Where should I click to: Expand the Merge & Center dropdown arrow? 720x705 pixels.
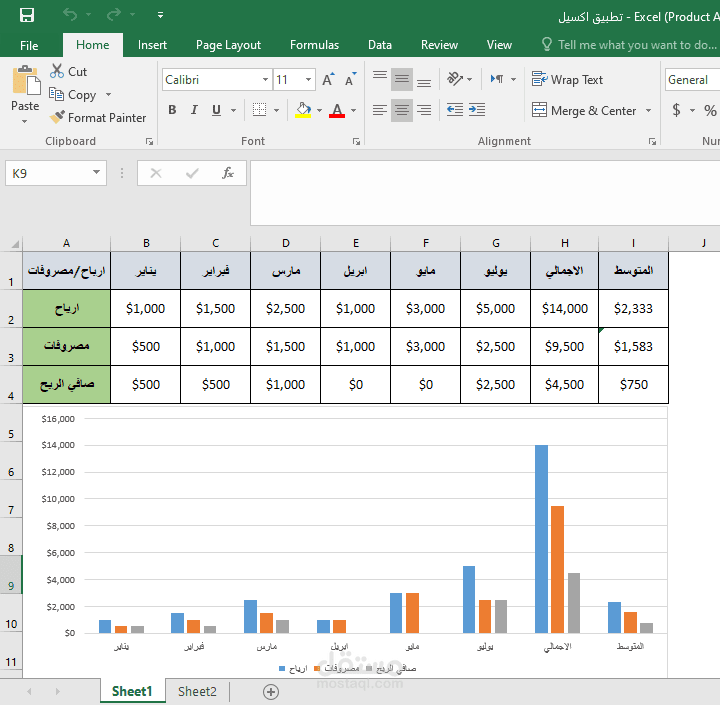click(x=648, y=111)
